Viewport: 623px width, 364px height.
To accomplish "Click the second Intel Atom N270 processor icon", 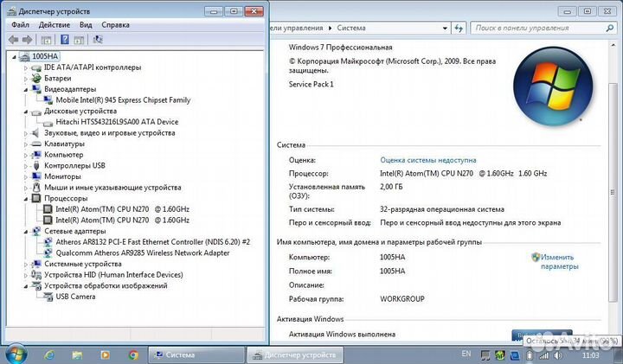I will 48,220.
